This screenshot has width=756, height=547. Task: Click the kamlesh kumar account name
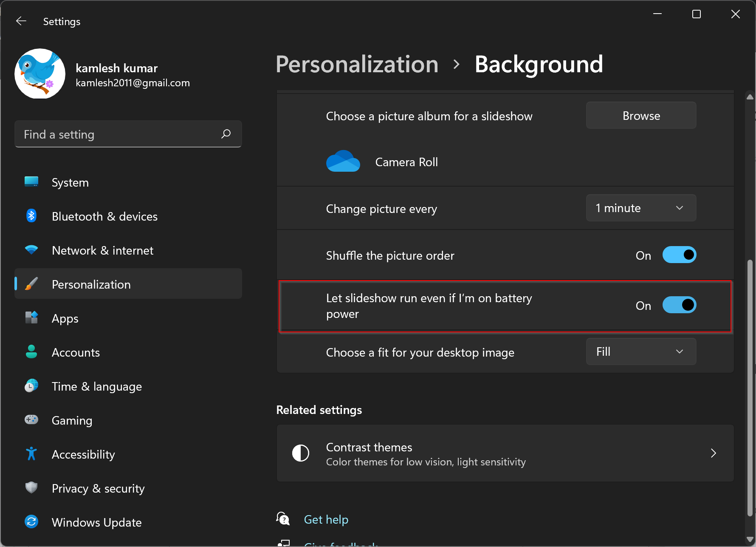pos(117,68)
